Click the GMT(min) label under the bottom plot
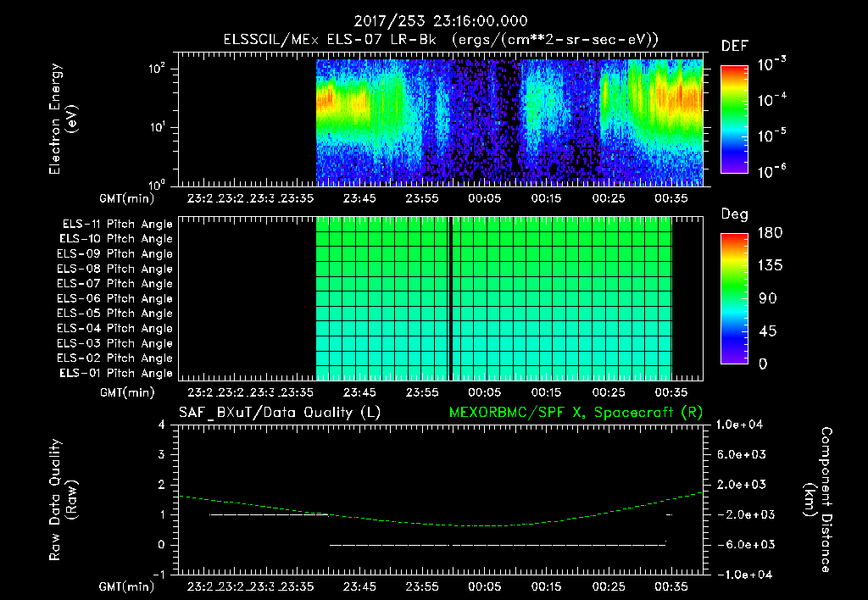Viewport: 868px width, 600px height. [127, 586]
